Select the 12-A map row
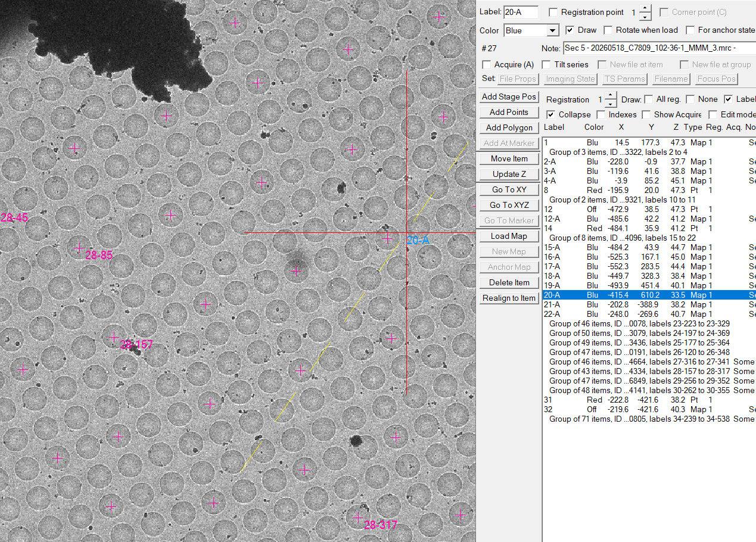 (649, 219)
